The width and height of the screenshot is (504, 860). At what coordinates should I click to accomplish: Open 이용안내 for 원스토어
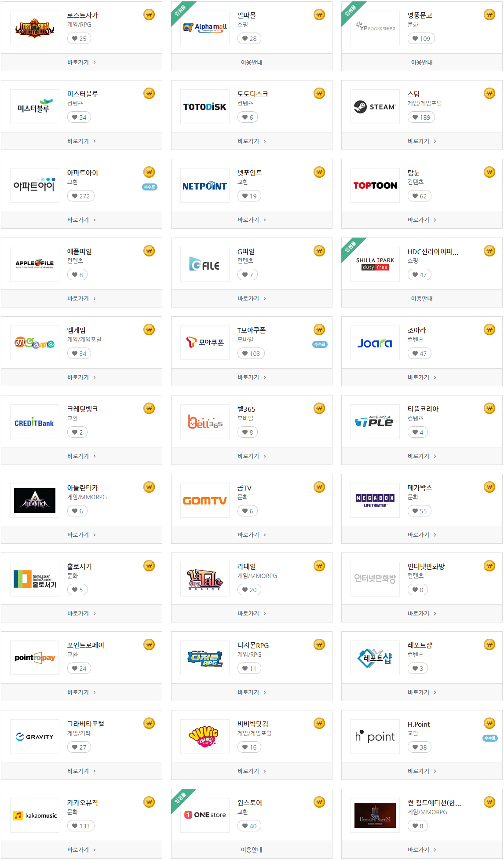252,850
